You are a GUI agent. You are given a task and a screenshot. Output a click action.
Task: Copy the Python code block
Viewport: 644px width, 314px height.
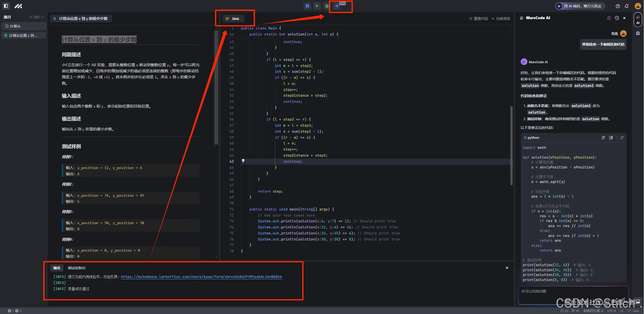(603, 138)
